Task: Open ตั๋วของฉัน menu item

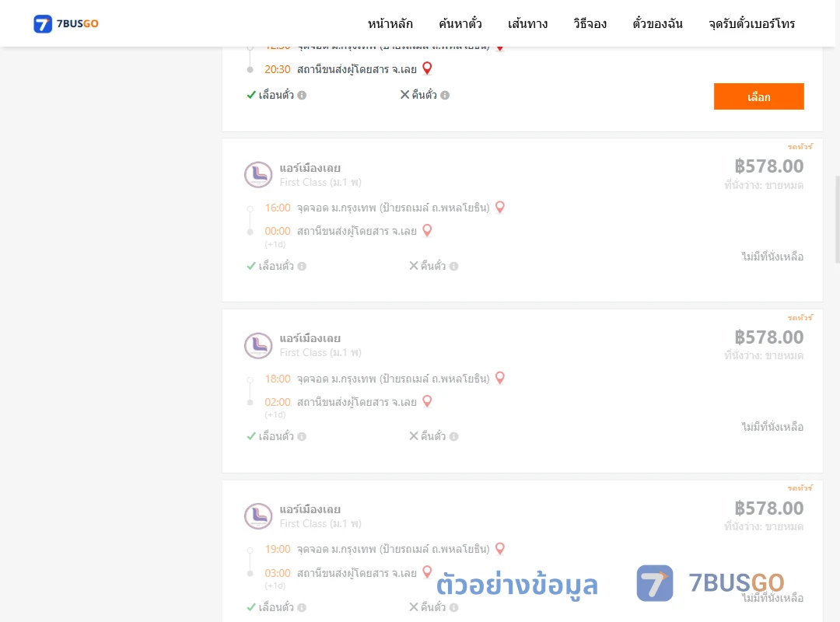Action: (x=657, y=23)
